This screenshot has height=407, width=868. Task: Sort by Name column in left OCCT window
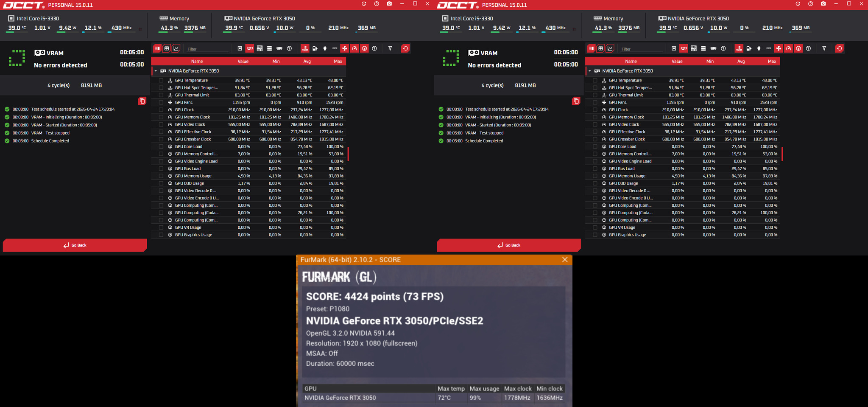click(197, 62)
